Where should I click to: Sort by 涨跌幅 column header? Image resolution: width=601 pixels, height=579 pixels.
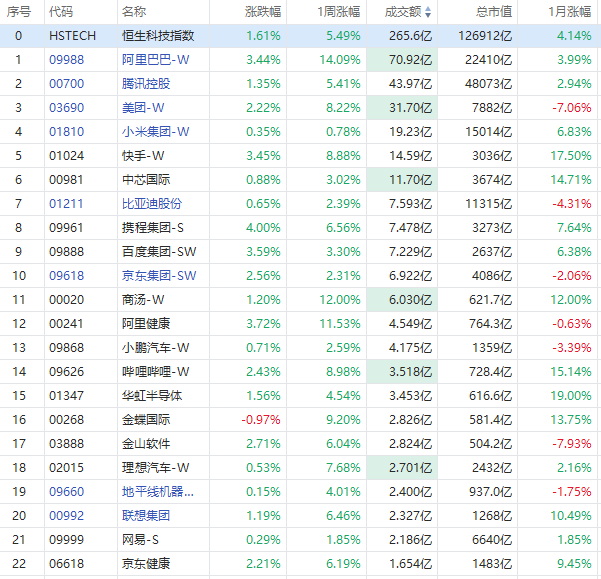click(263, 12)
